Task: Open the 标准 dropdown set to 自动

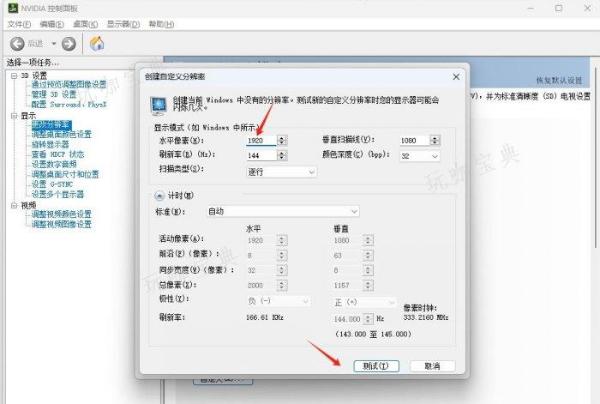Action: [x=283, y=211]
